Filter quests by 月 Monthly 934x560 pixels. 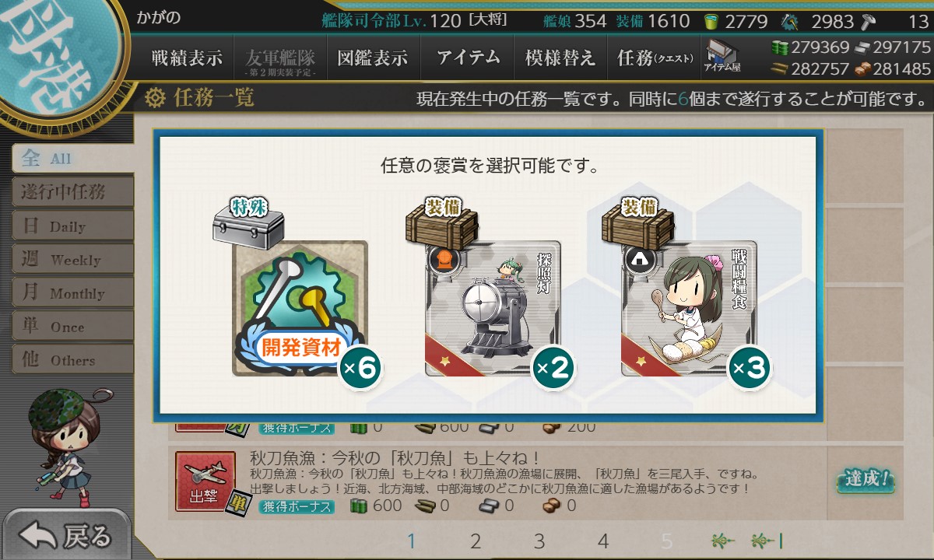tap(72, 293)
